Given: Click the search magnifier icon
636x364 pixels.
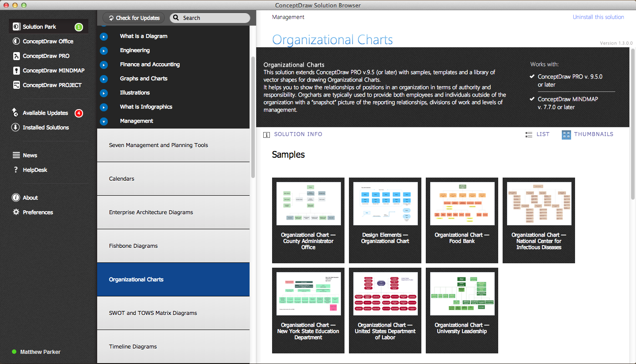Looking at the screenshot, I should 176,18.
